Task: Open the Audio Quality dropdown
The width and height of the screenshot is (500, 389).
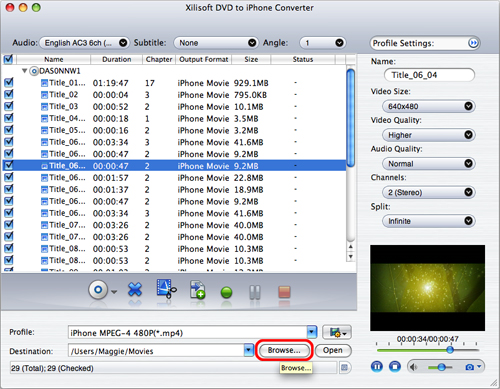Action: [429, 164]
